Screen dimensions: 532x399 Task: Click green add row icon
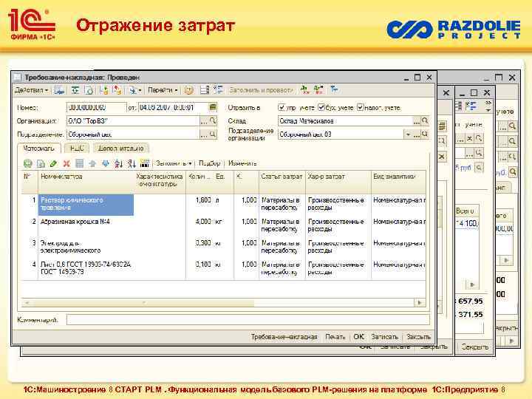click(x=28, y=164)
